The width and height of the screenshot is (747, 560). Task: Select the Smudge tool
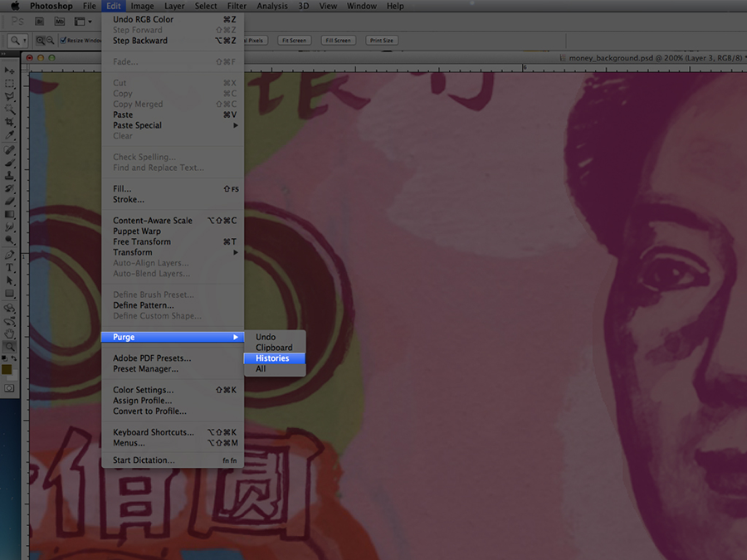[x=9, y=227]
